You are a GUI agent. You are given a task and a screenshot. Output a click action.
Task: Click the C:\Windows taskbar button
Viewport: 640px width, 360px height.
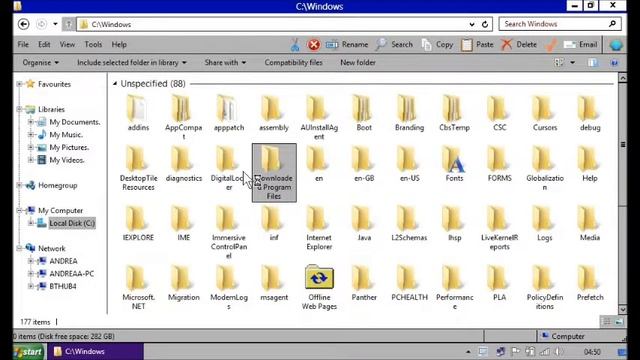[x=95, y=351]
